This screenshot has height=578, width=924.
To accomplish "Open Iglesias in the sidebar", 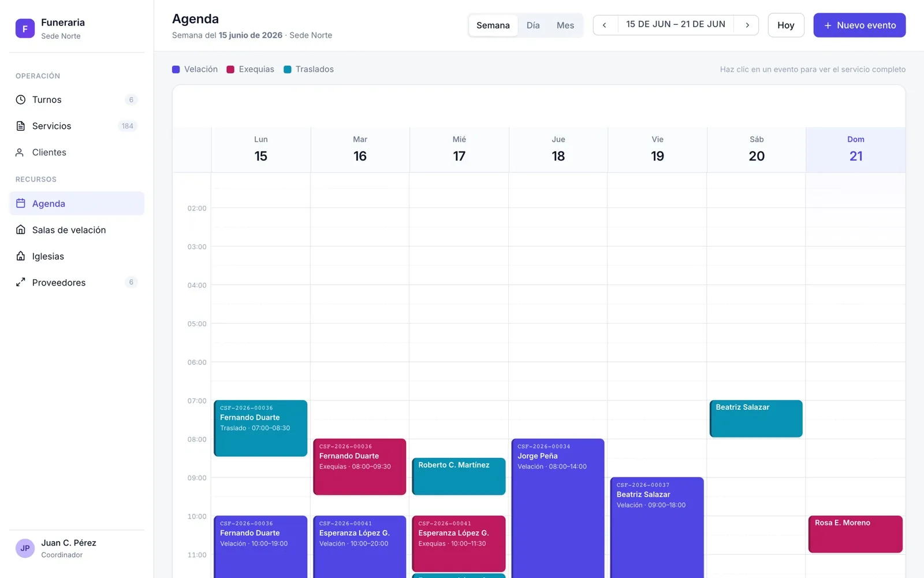I will 77,256.
